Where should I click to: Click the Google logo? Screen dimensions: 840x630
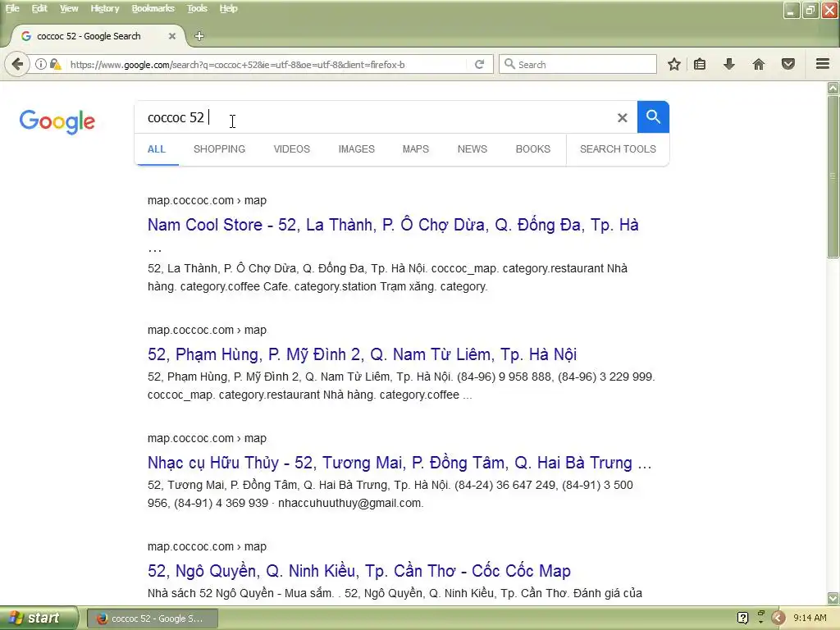pyautogui.click(x=57, y=121)
